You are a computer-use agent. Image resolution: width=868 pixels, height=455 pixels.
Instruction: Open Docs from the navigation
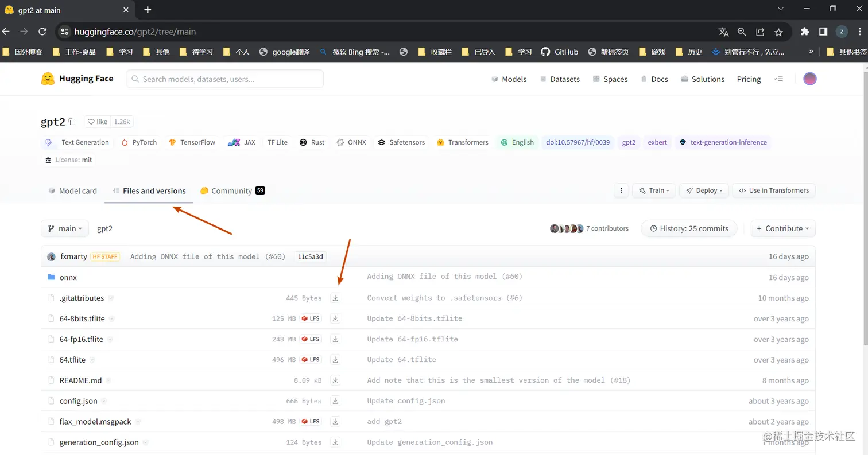coord(654,79)
